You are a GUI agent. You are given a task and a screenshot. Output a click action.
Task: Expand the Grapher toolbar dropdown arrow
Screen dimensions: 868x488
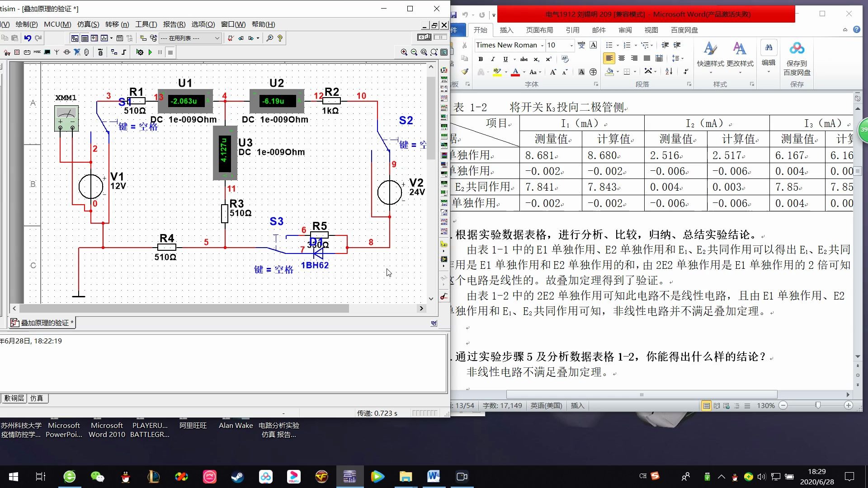click(x=111, y=38)
